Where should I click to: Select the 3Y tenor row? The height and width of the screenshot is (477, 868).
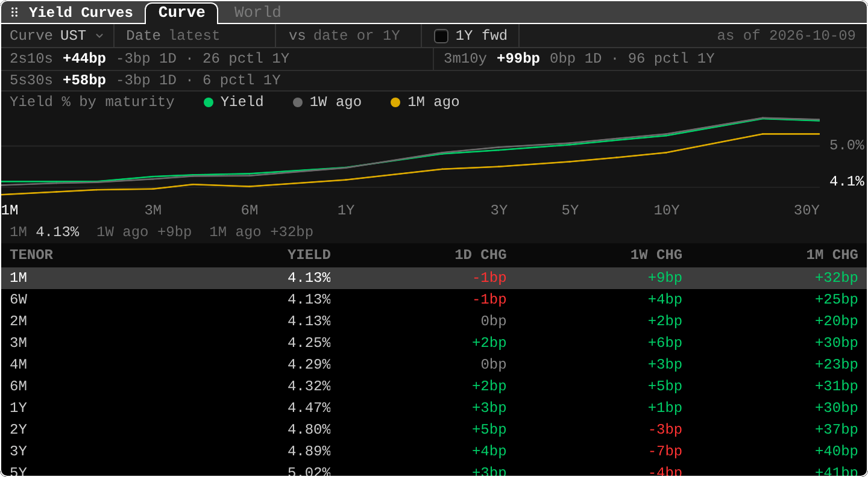[434, 451]
